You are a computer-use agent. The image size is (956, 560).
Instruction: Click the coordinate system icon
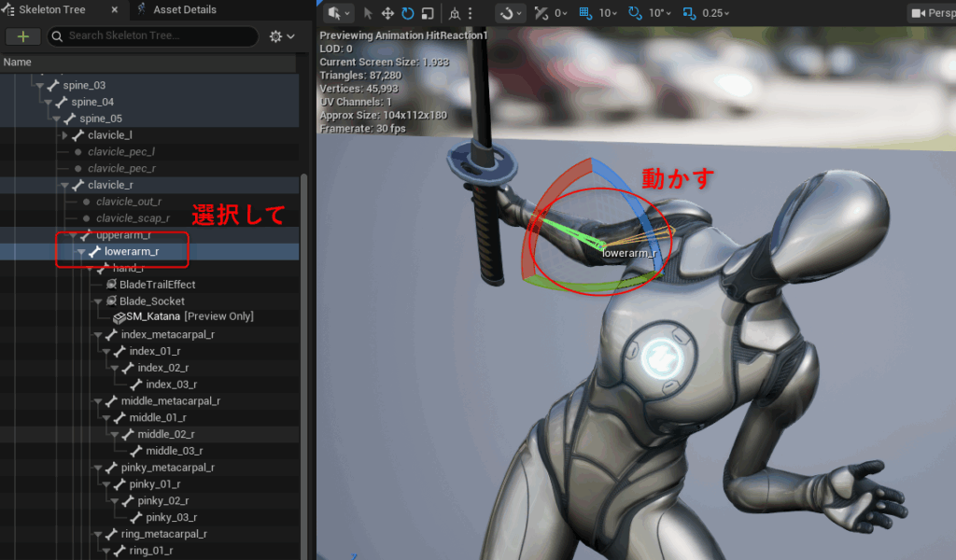[x=455, y=13]
